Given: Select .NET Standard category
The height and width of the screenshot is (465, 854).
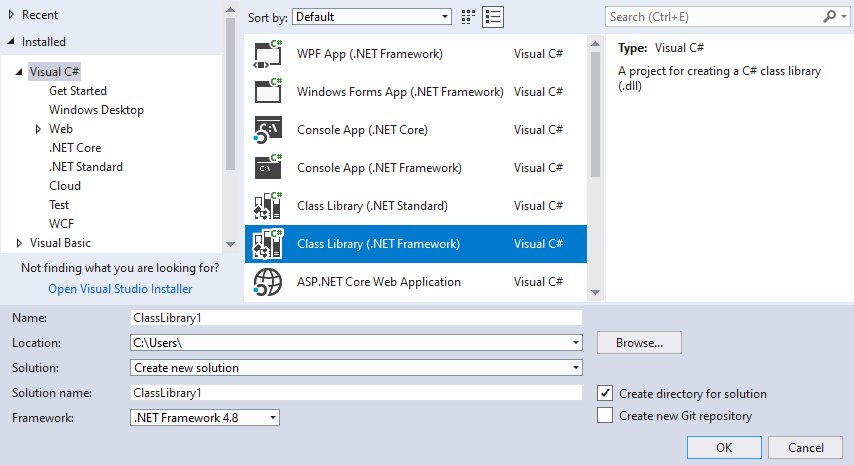Looking at the screenshot, I should click(x=86, y=167).
